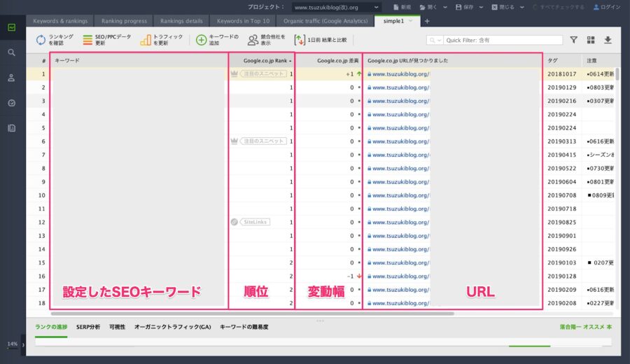
Task: Click the Google.co.jp URLが見つかりました column header
Action: [x=453, y=61]
